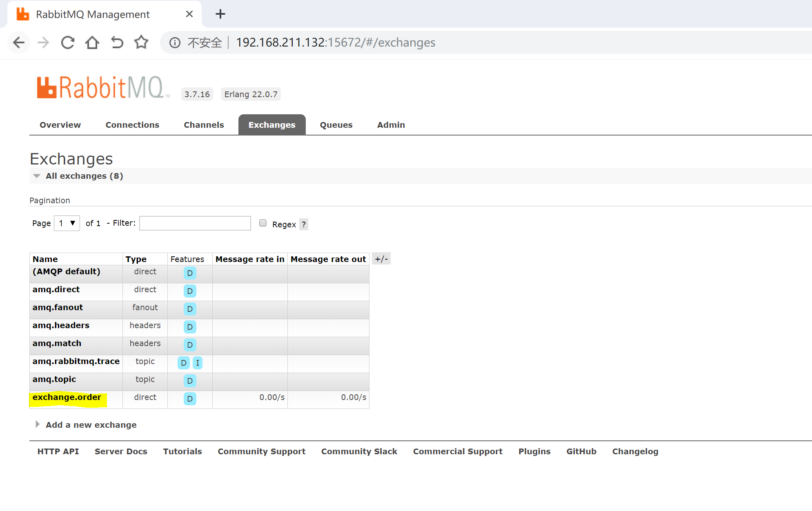This screenshot has height=511, width=812.
Task: Switch to the Overview tab
Action: [x=60, y=125]
